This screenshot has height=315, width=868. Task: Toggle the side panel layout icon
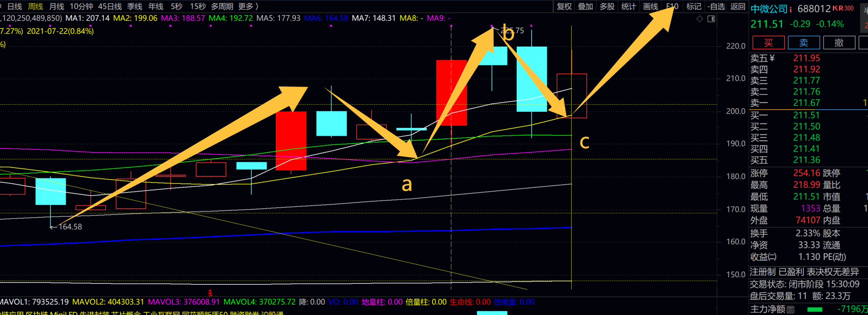pyautogui.click(x=711, y=19)
